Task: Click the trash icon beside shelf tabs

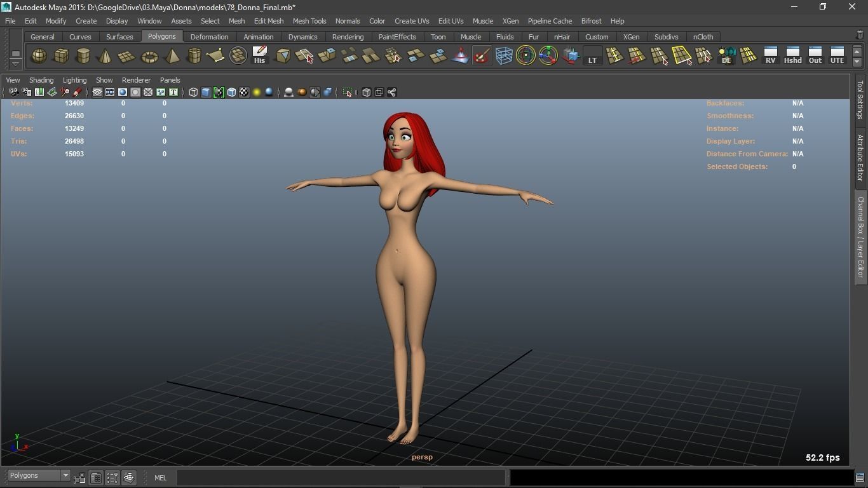Action: [860, 36]
